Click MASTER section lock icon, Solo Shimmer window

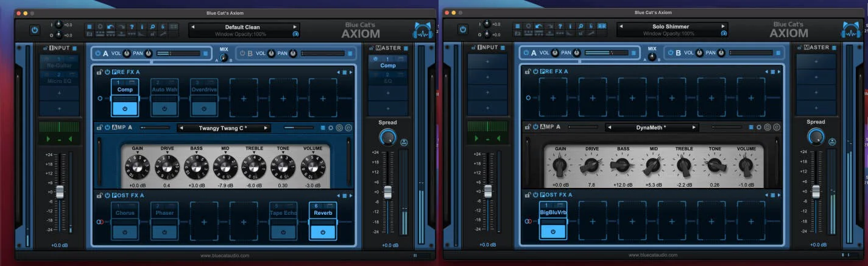pos(799,48)
